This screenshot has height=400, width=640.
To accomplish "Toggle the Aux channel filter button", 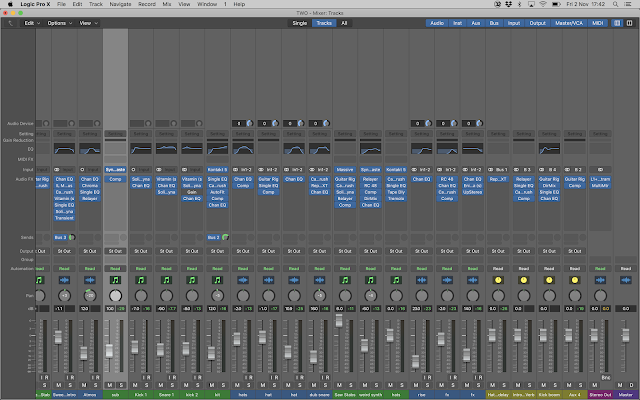I will pyautogui.click(x=476, y=23).
